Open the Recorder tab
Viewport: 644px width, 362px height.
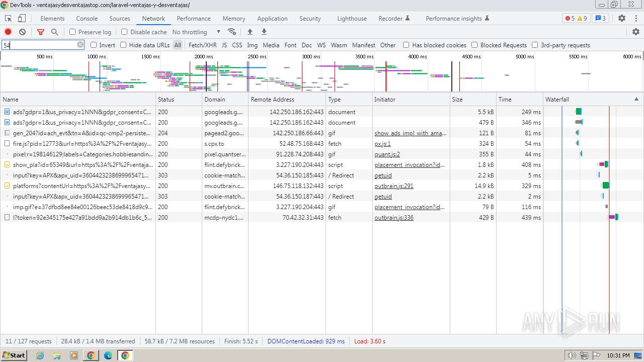coord(394,18)
